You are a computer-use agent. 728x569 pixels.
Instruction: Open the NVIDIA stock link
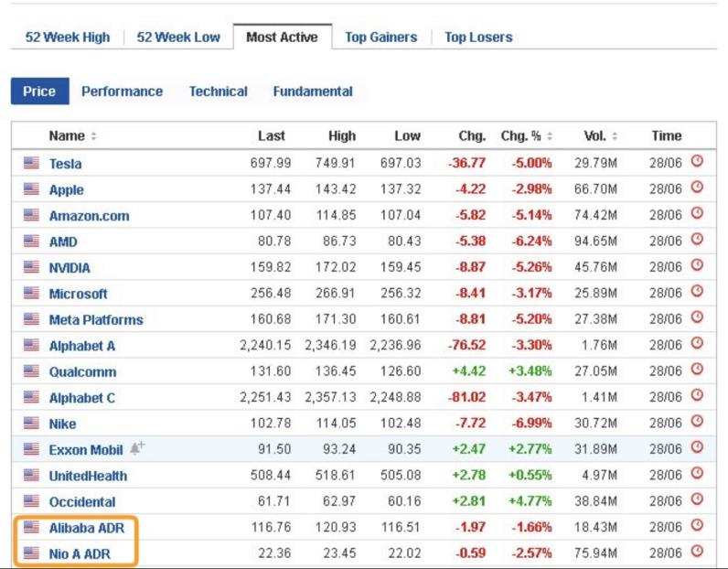(x=70, y=268)
